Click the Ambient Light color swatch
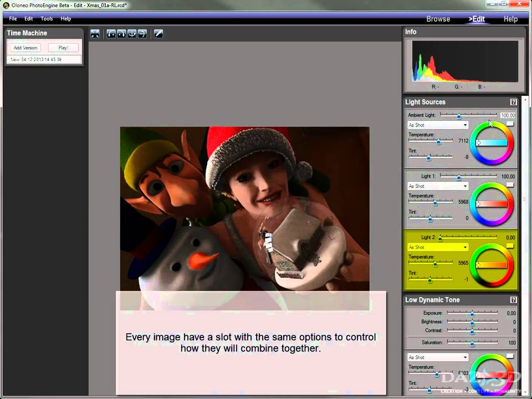Image resolution: width=532 pixels, height=399 pixels. (510, 124)
